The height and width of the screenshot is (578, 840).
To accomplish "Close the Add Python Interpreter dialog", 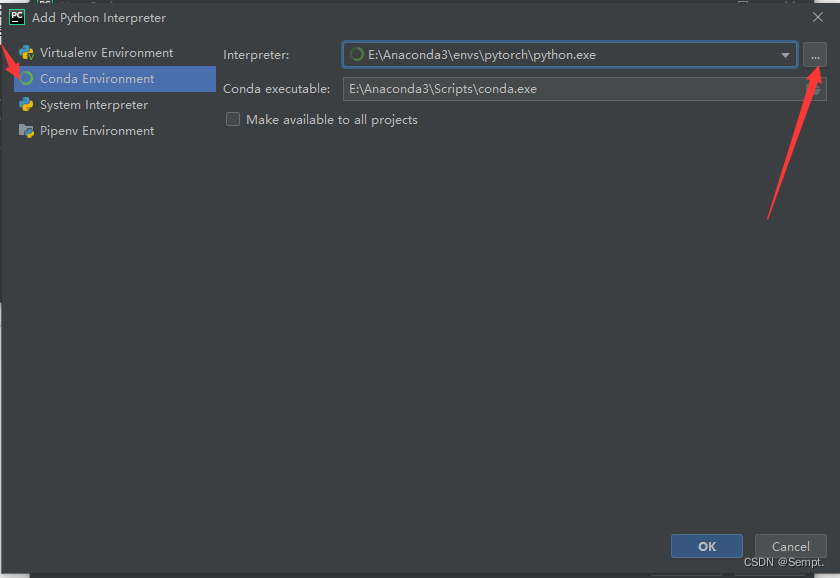I will [x=818, y=17].
